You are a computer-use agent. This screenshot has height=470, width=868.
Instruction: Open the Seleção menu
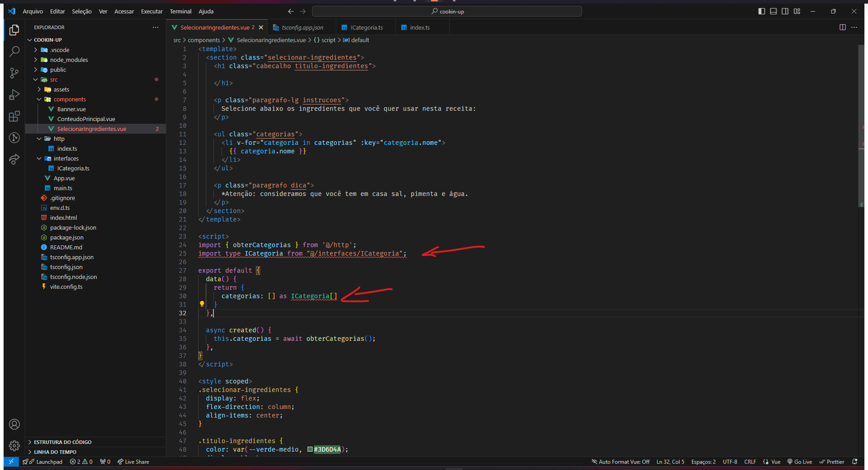[82, 11]
